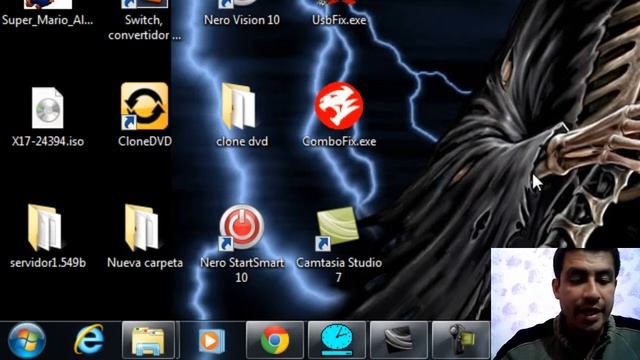Open the Camtasia Recorder taskbar button
640x360 pixels.
(x=461, y=340)
